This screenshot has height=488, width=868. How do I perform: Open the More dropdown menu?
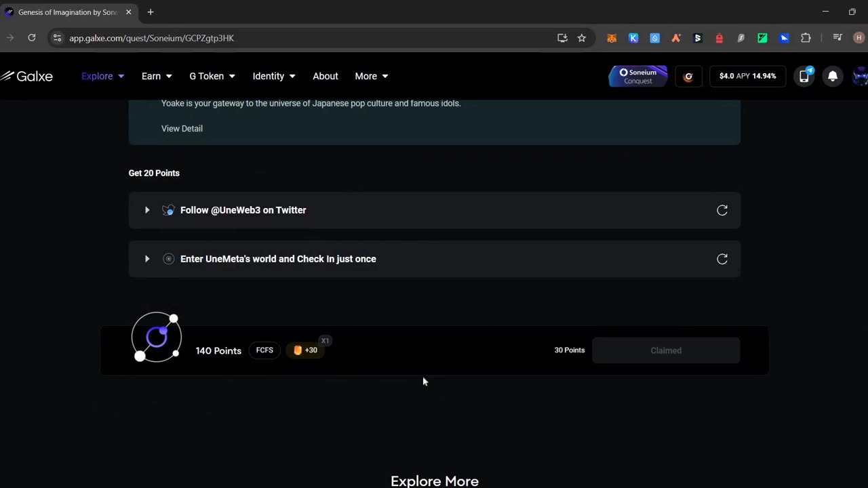coord(372,76)
